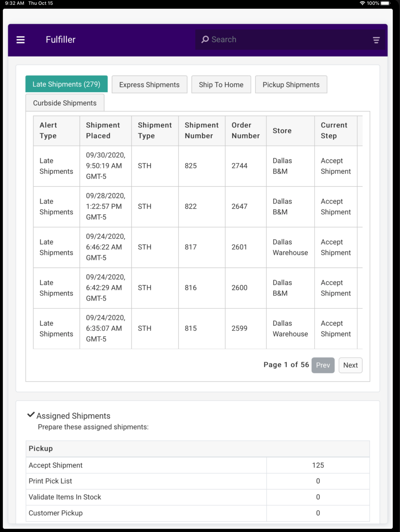Click the 09/28/2020, 1:22:57 PM placed date
This screenshot has height=532, width=400.
pyautogui.click(x=106, y=206)
